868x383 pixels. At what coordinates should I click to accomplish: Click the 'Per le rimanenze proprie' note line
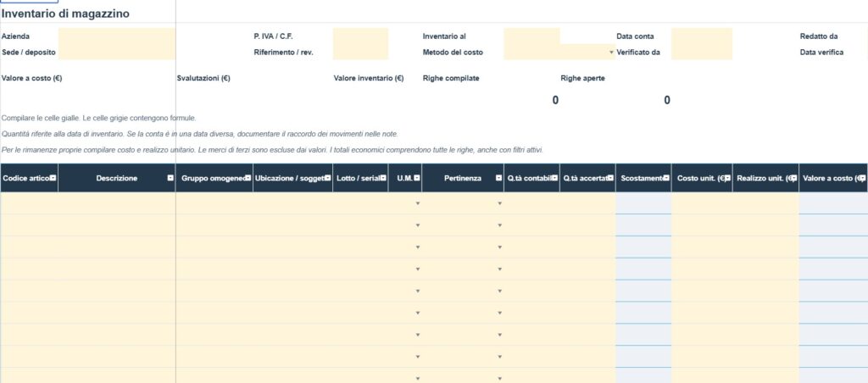[272, 150]
